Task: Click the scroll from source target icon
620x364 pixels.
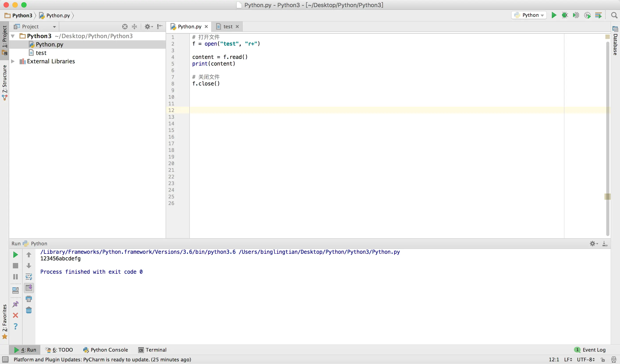Action: click(125, 27)
